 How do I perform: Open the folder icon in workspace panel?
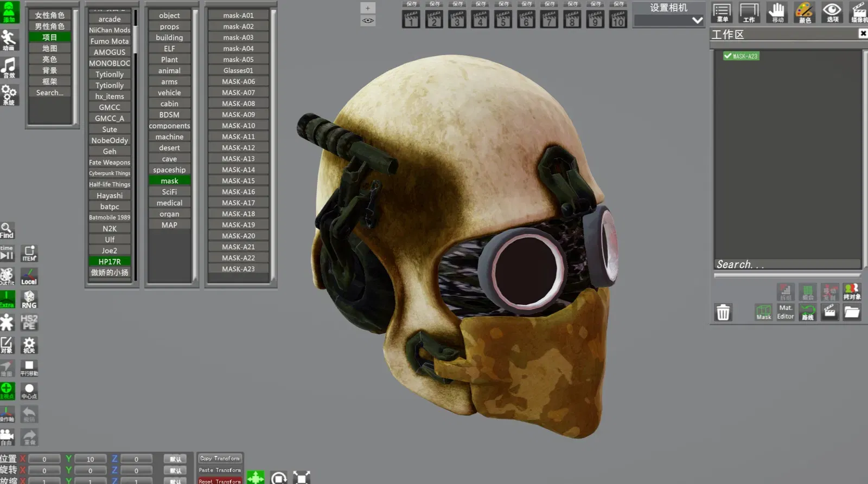tap(852, 312)
